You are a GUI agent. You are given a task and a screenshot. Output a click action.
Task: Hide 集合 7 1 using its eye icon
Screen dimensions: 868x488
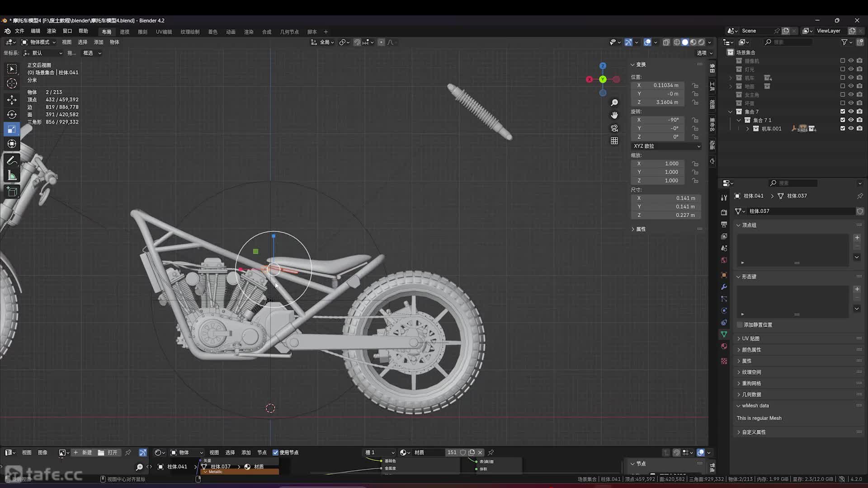click(x=851, y=120)
